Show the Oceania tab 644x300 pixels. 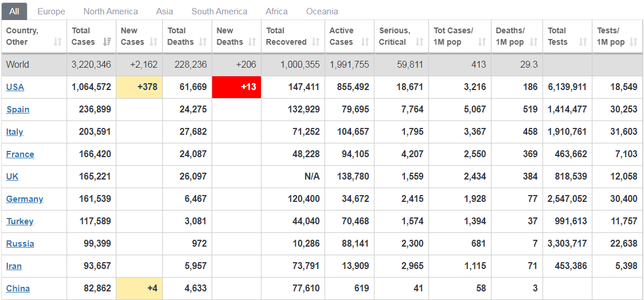click(322, 11)
